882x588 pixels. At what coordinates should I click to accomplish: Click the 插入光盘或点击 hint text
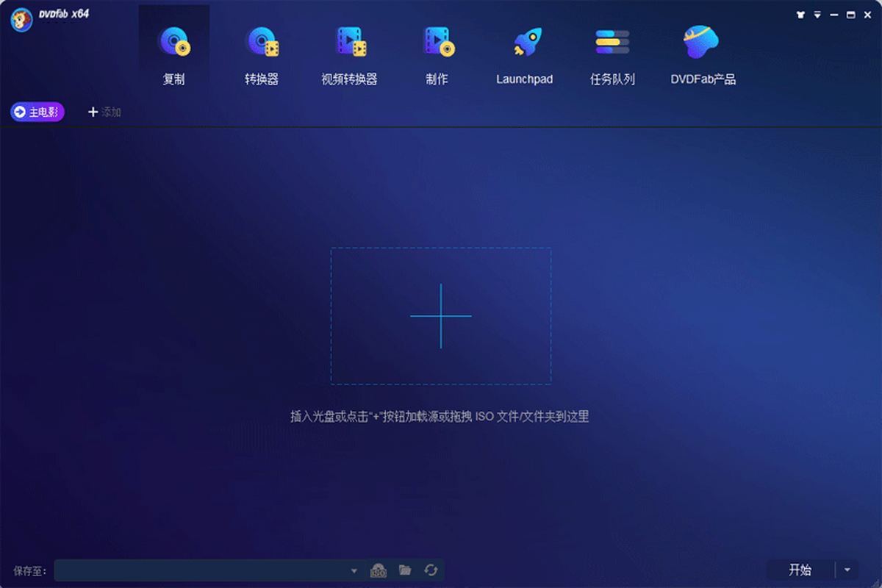click(440, 417)
